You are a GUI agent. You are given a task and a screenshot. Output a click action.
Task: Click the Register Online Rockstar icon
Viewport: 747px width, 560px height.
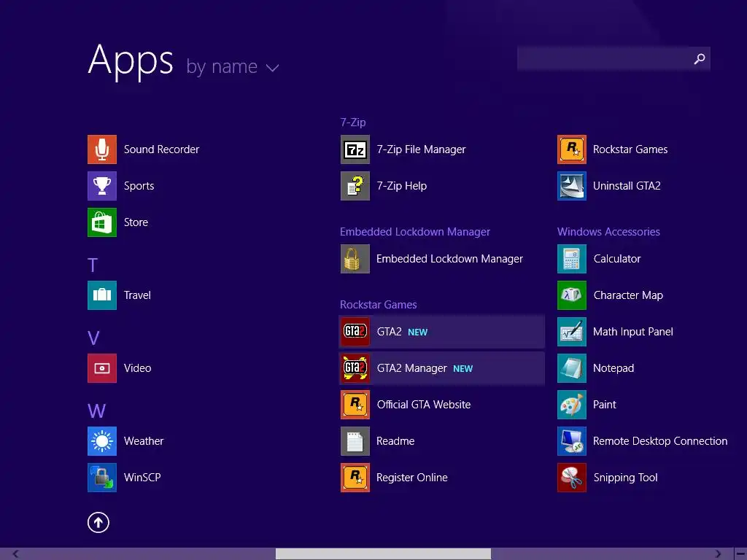355,478
